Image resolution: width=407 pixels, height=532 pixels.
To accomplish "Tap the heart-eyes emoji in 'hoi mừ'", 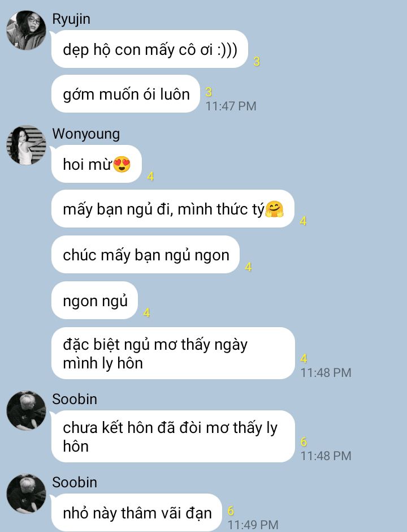I will [122, 165].
